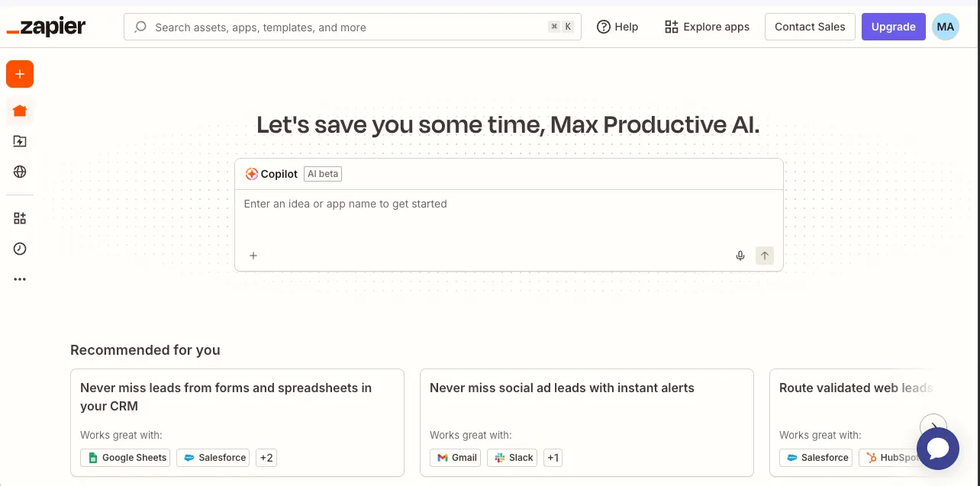Add attachment with Copilot plus icon
The image size is (980, 486).
click(253, 256)
